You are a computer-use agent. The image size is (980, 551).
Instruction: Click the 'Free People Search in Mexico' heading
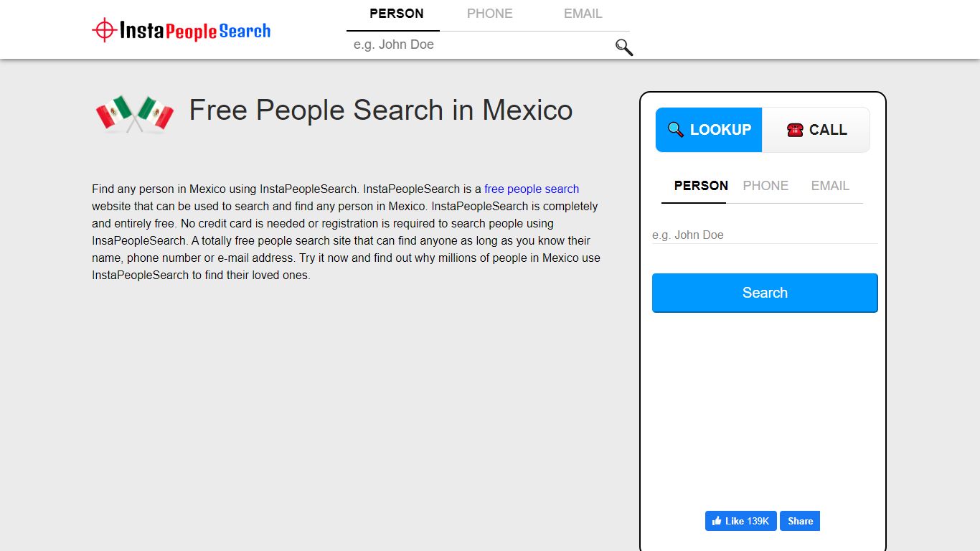click(381, 110)
